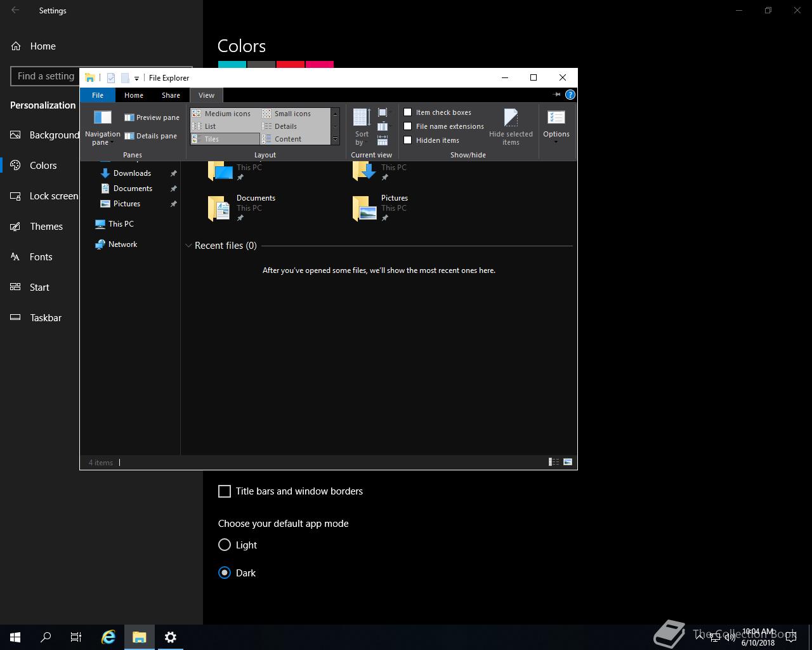Screen dimensions: 812x650
Task: Click Size all columns to fit icon
Action: (x=383, y=140)
